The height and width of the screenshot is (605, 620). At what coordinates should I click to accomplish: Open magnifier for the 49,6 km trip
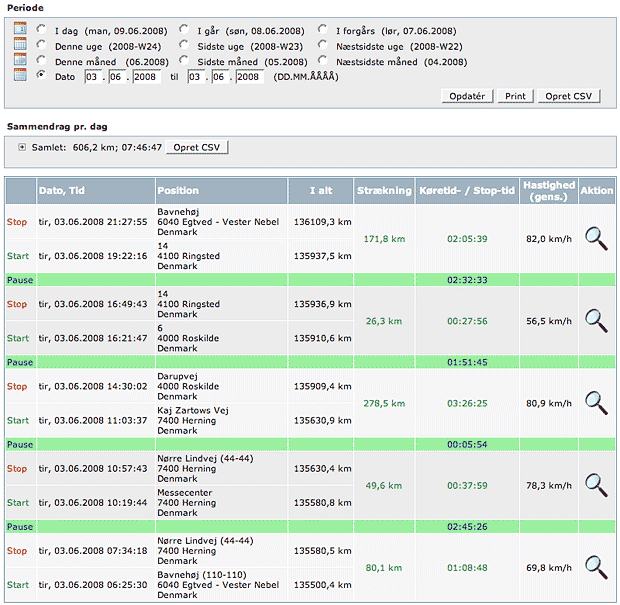(x=596, y=485)
